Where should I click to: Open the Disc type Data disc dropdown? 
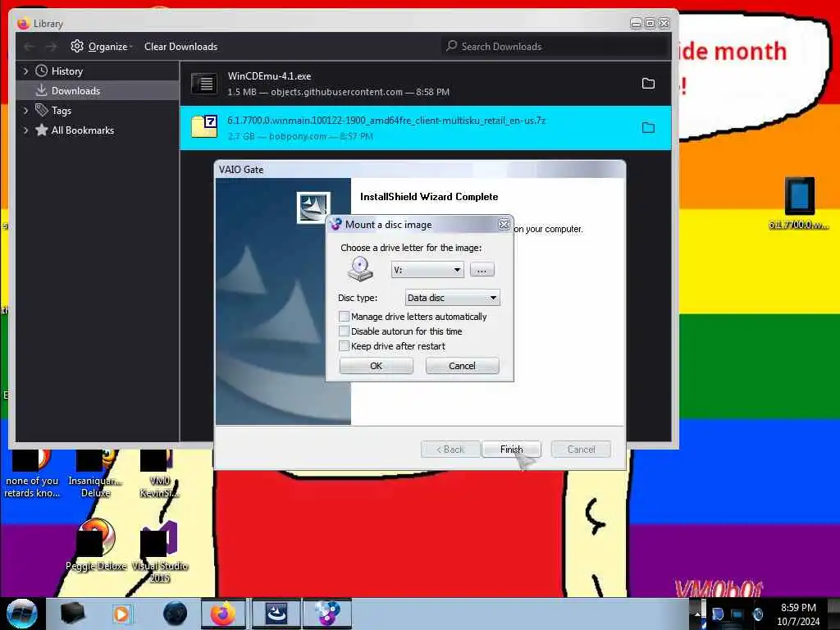point(452,298)
